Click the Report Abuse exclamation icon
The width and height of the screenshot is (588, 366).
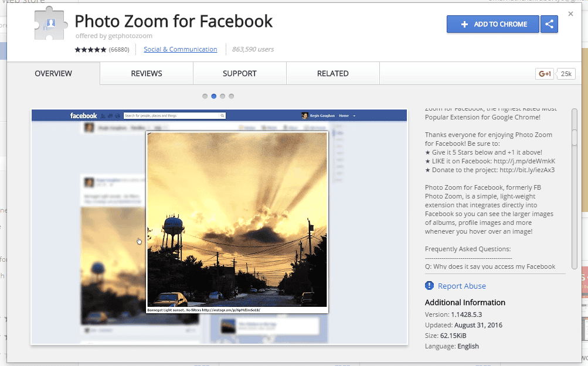point(430,286)
